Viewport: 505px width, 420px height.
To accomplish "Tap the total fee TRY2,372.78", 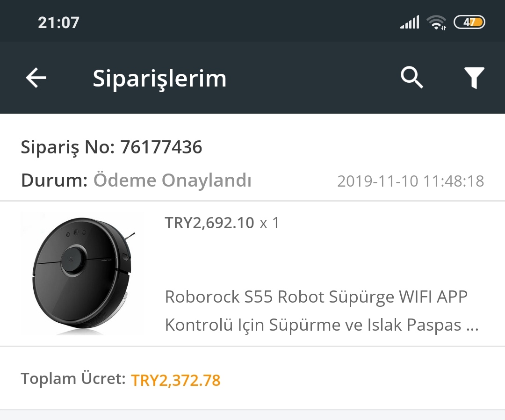I will (x=176, y=380).
